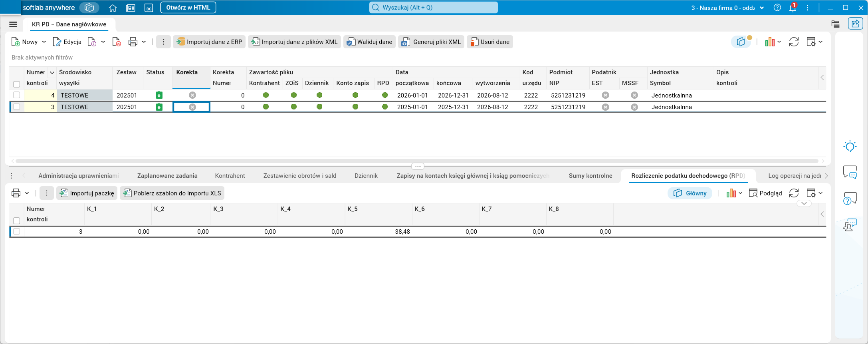Click the notifications bell icon
The height and width of the screenshot is (344, 868).
(793, 8)
